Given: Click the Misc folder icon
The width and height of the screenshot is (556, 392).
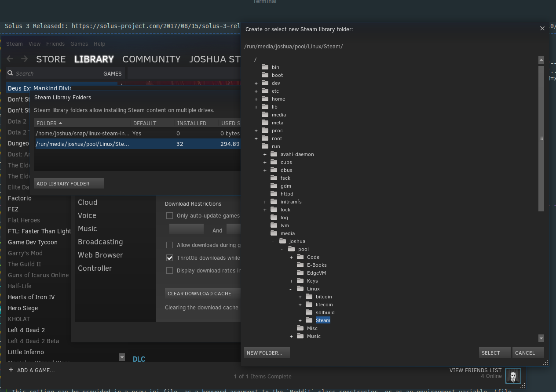Looking at the screenshot, I should tap(300, 328).
